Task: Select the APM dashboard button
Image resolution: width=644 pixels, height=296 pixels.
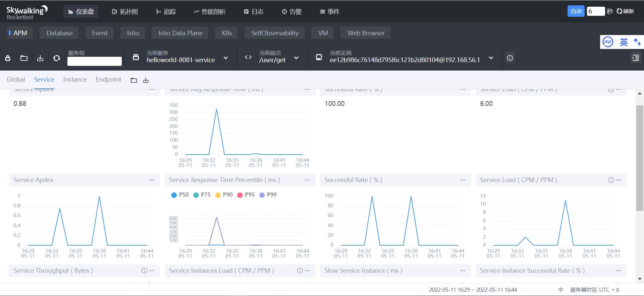Action: click(x=20, y=33)
